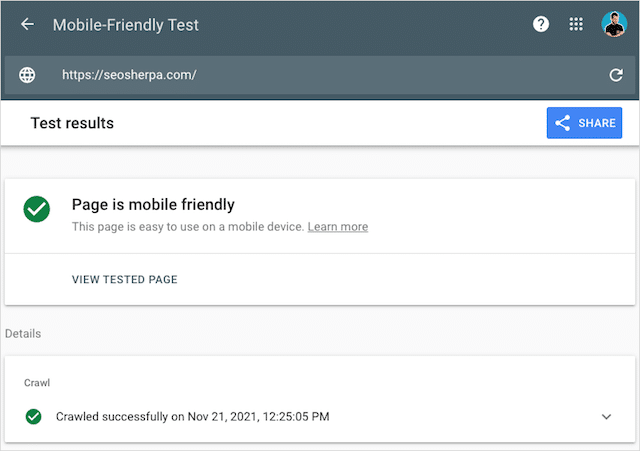The width and height of the screenshot is (640, 451).
Task: Click the Details section label
Action: click(23, 333)
